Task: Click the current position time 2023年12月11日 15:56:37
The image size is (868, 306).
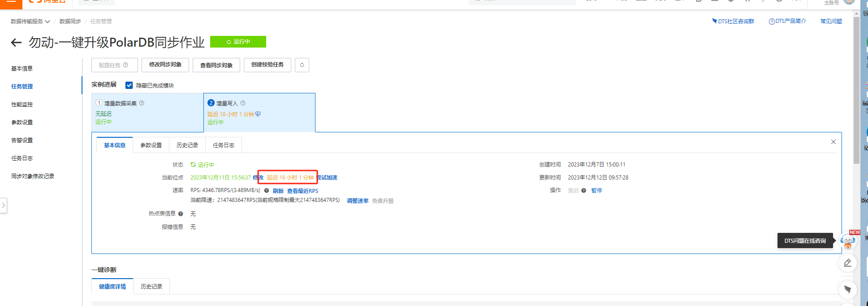Action: (220, 178)
